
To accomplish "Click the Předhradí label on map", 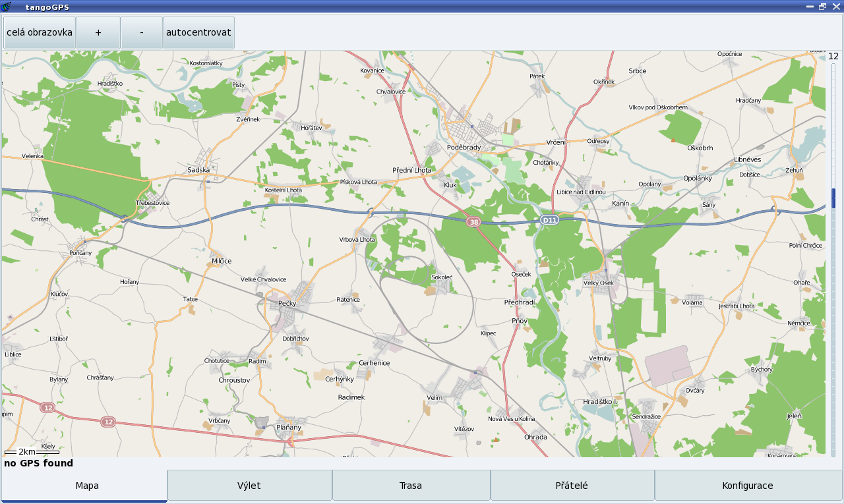I will [520, 302].
